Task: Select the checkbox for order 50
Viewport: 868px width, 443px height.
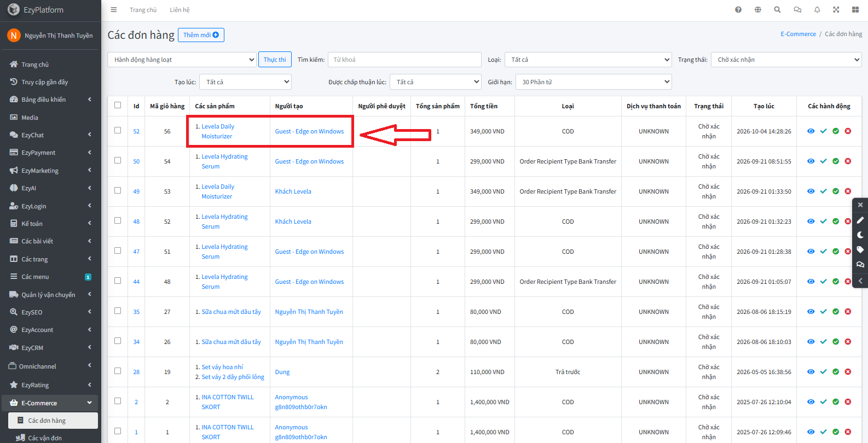Action: tap(118, 160)
